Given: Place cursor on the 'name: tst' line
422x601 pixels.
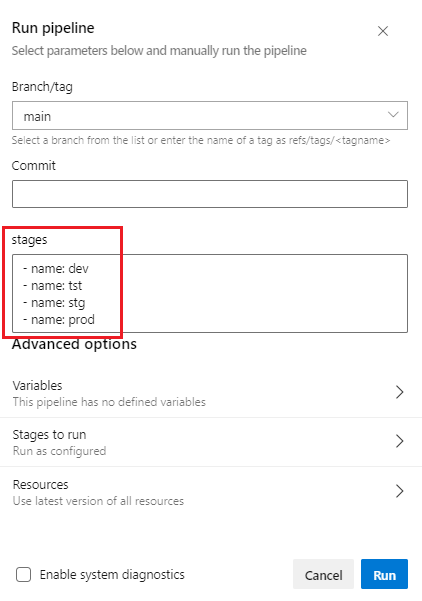Looking at the screenshot, I should coord(53,286).
